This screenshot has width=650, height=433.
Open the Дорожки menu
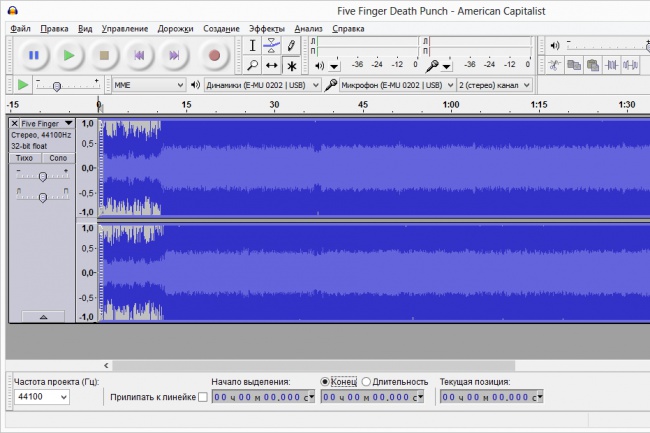175,29
